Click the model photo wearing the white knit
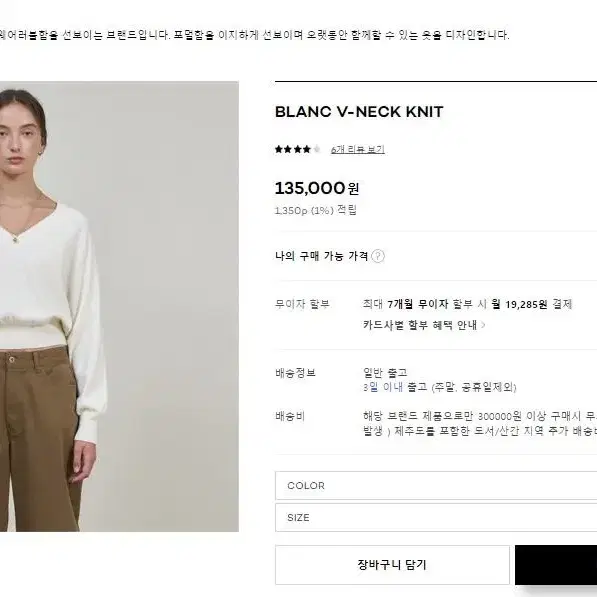 click(x=119, y=306)
